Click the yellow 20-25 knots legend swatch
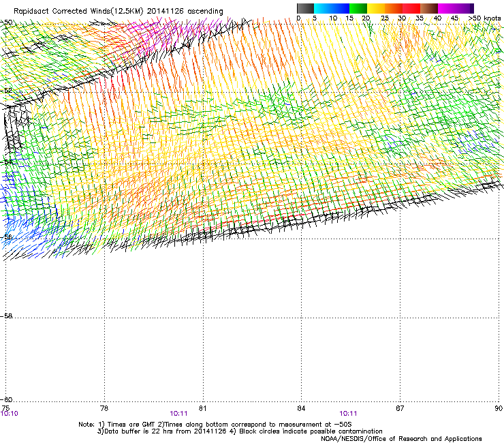Viewport: 504px width, 443px height. (376, 8)
